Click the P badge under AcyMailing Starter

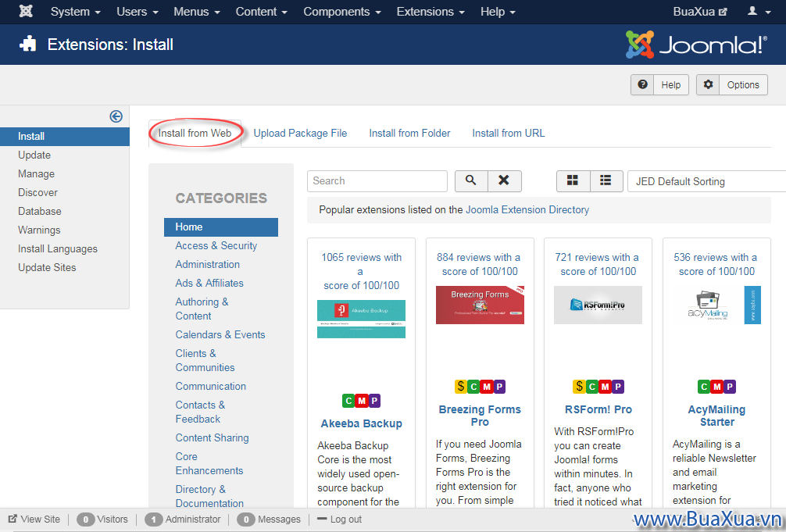730,387
